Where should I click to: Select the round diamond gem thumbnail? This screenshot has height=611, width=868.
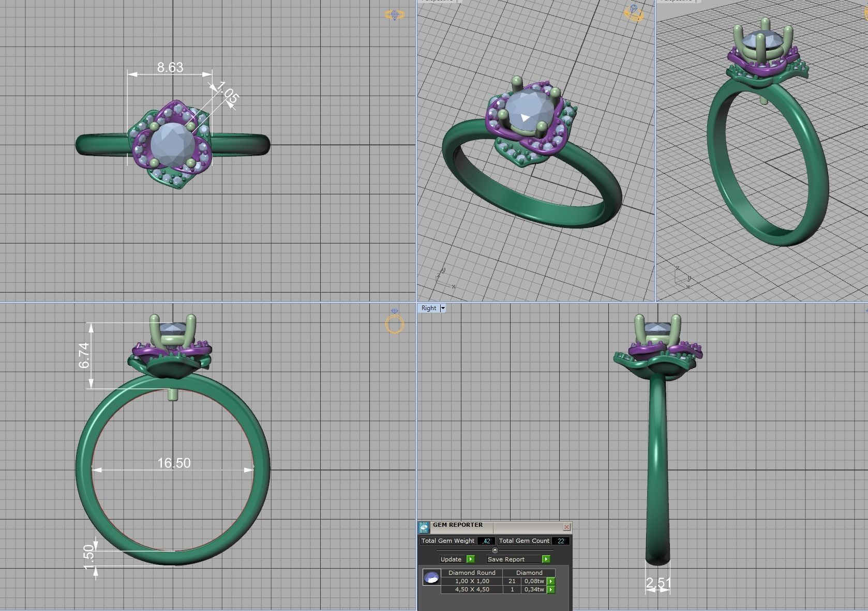[431, 577]
